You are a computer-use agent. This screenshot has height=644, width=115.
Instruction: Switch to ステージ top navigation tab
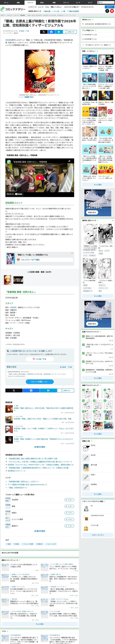click(x=66, y=2)
